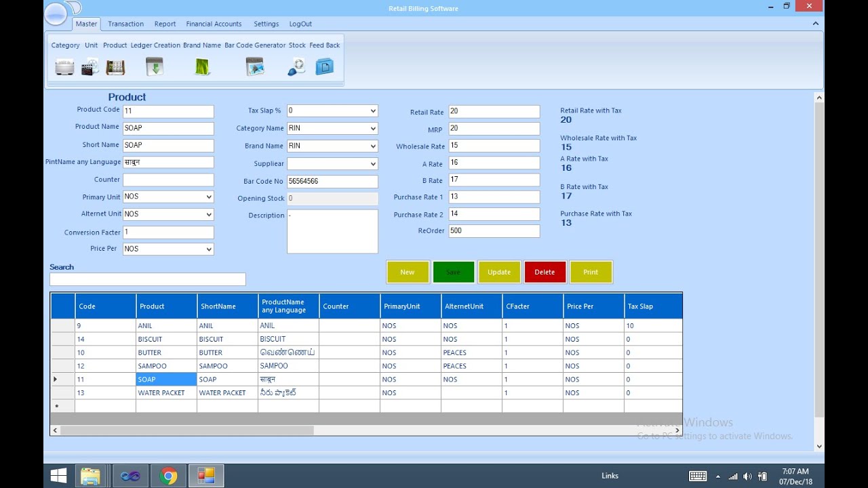Open the Ledger Creation icon
This screenshot has width=868, height=488.
pyautogui.click(x=155, y=67)
